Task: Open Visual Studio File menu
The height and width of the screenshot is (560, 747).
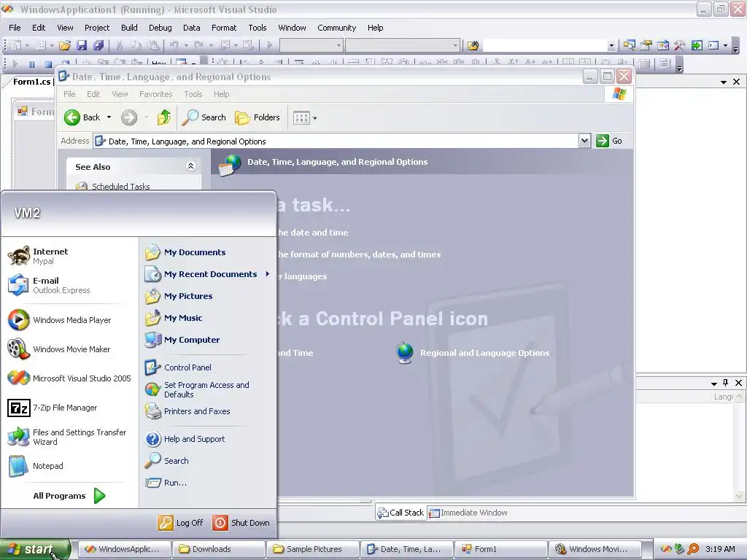Action: (15, 28)
